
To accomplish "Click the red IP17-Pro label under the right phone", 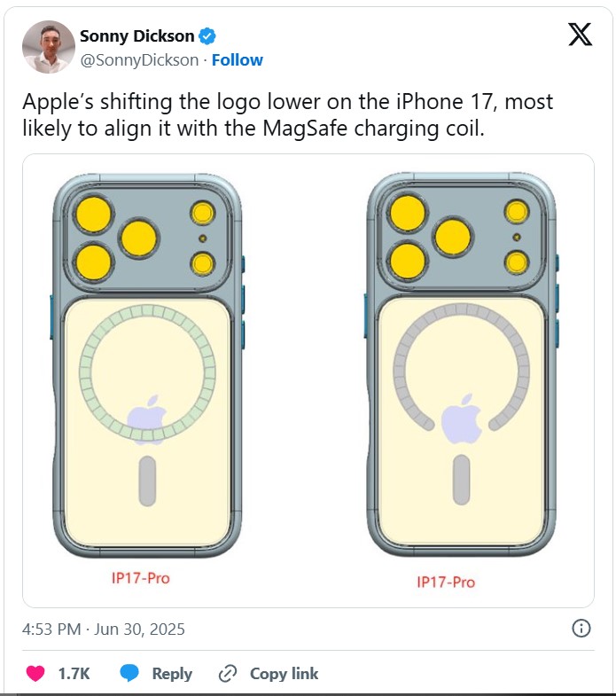I will pyautogui.click(x=446, y=583).
